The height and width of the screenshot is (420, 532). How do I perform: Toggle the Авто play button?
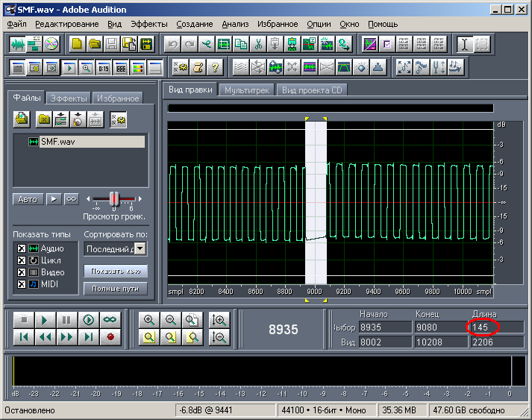[28, 199]
